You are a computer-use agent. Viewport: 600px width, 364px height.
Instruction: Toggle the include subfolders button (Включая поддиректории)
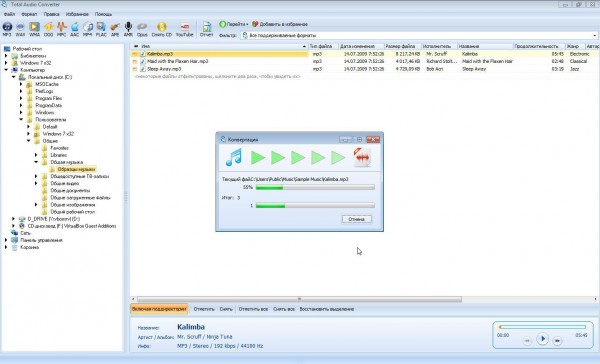(x=159, y=309)
